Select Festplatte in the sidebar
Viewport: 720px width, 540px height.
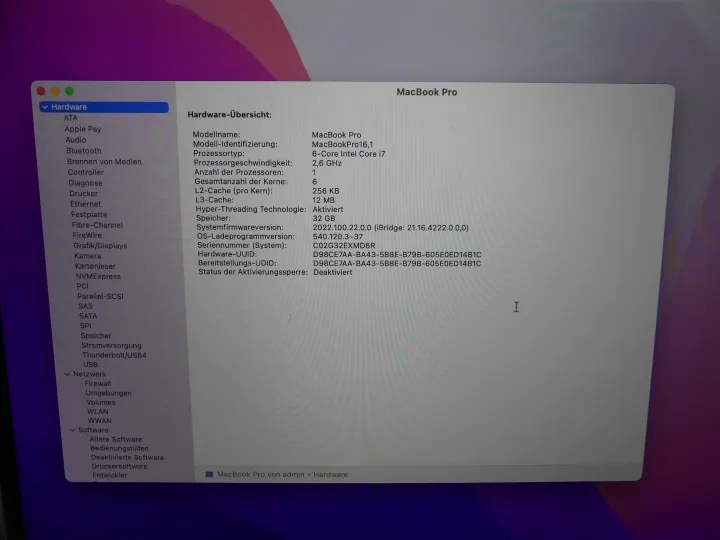tap(89, 214)
